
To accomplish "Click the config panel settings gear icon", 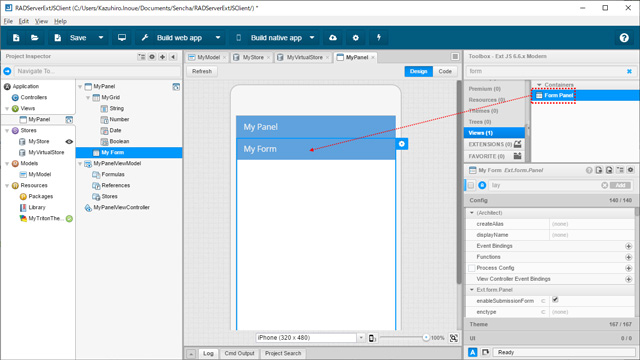I will pos(631,170).
